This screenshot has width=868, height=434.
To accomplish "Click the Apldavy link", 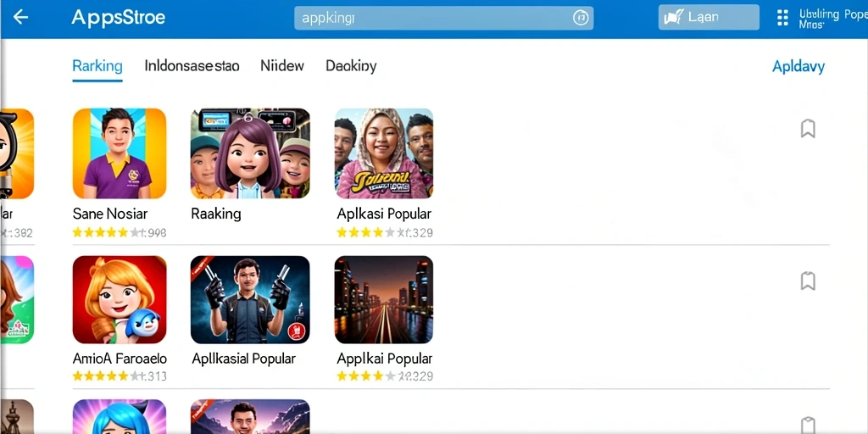I will click(x=798, y=67).
